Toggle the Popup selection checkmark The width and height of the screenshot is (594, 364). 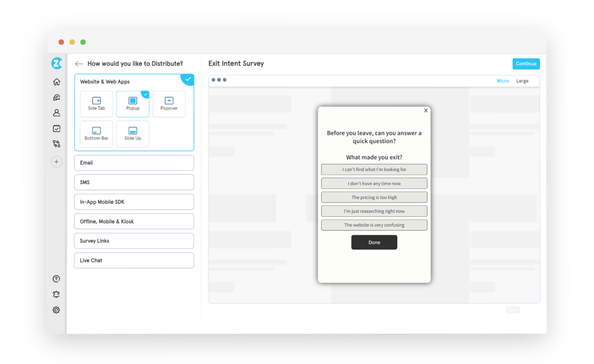[x=144, y=94]
